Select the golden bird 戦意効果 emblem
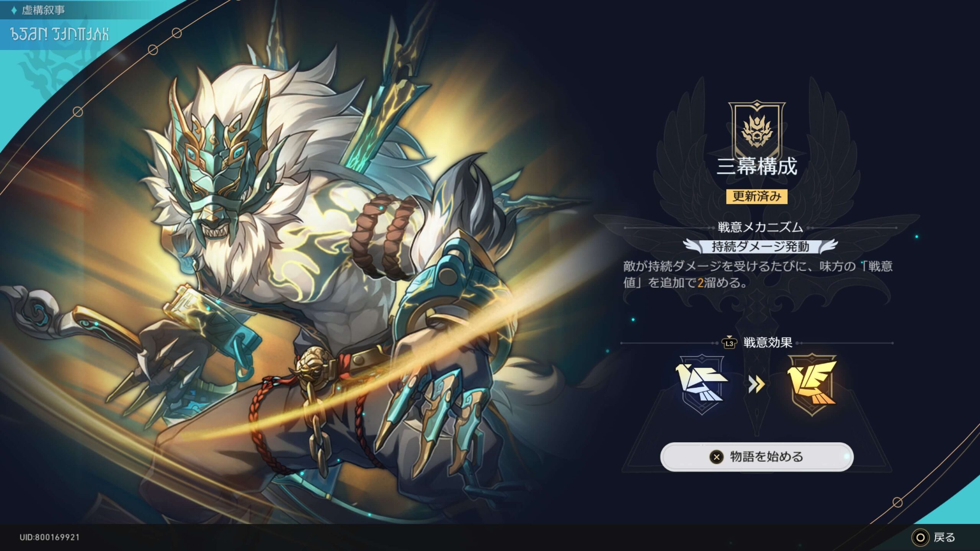 click(812, 385)
